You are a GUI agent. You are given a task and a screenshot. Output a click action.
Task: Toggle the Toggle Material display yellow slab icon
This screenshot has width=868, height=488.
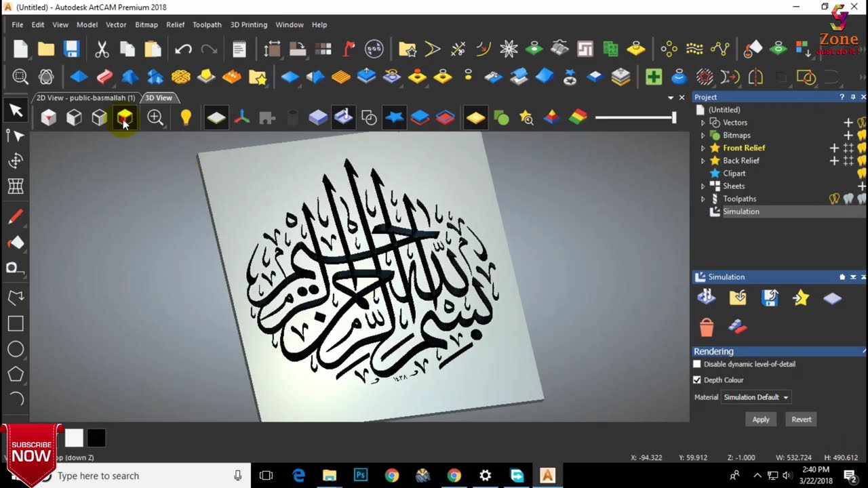point(476,118)
